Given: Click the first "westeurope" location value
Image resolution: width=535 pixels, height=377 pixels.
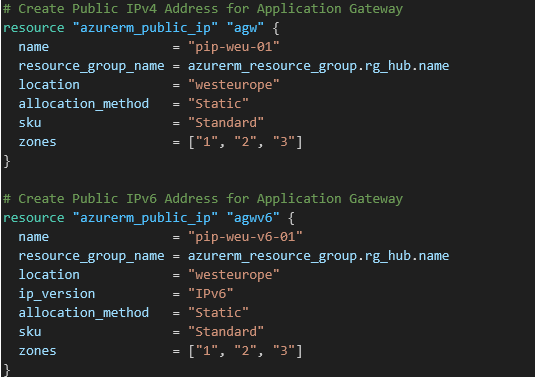Looking at the screenshot, I should click(x=234, y=85).
